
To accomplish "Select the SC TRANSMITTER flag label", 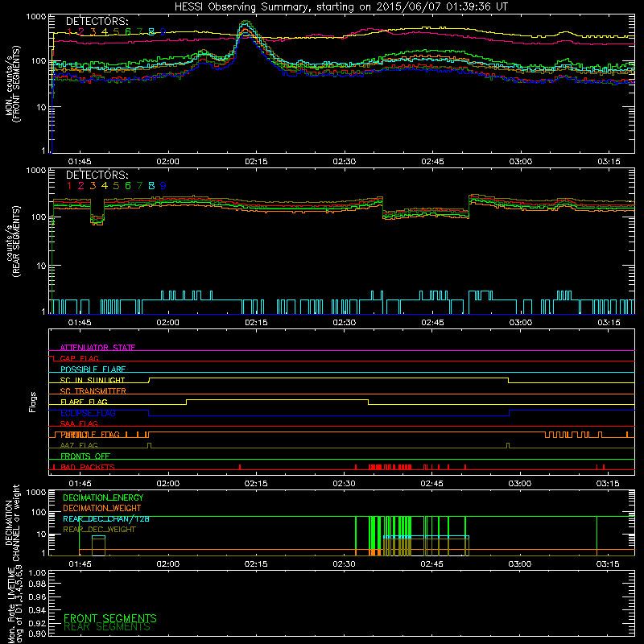I will [93, 391].
